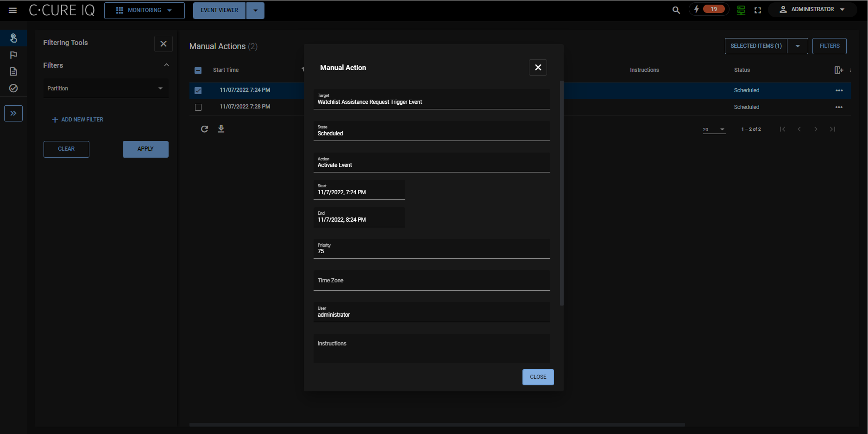The height and width of the screenshot is (434, 868).
Task: Click the green server status icon
Action: point(741,10)
